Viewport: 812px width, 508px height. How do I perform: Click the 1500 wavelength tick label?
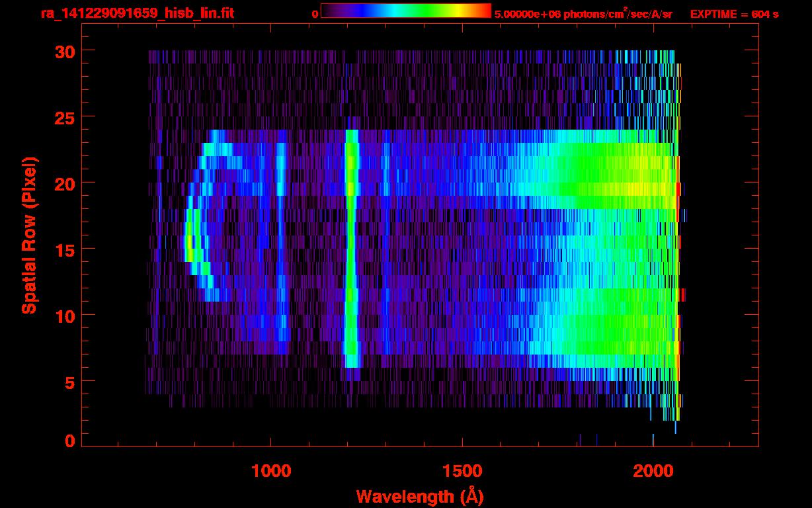coord(462,472)
